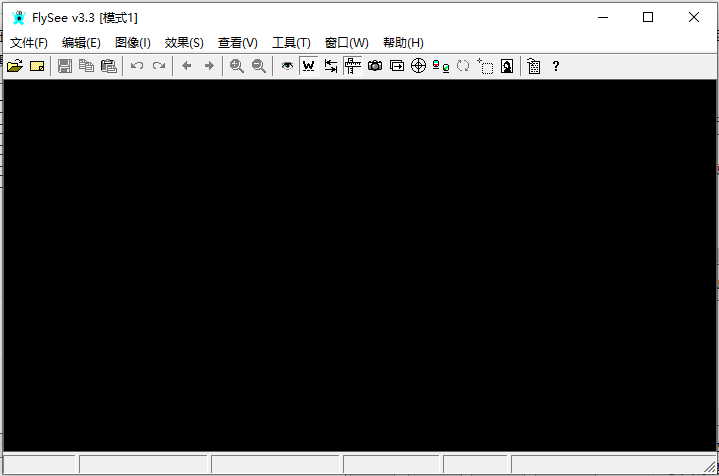
Task: Click the Open file folder icon
Action: tap(14, 66)
